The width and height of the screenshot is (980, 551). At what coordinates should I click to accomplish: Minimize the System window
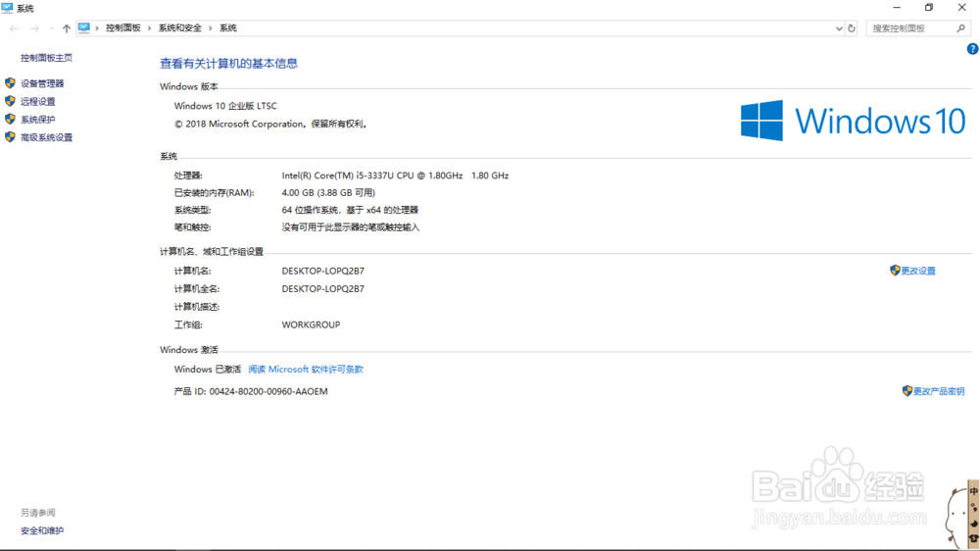(897, 8)
